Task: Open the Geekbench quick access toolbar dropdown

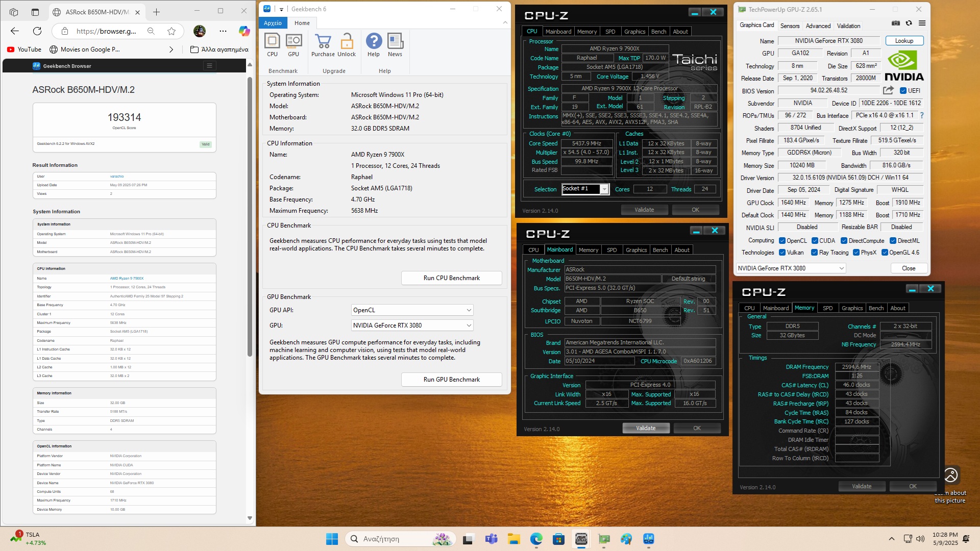Action: click(281, 9)
